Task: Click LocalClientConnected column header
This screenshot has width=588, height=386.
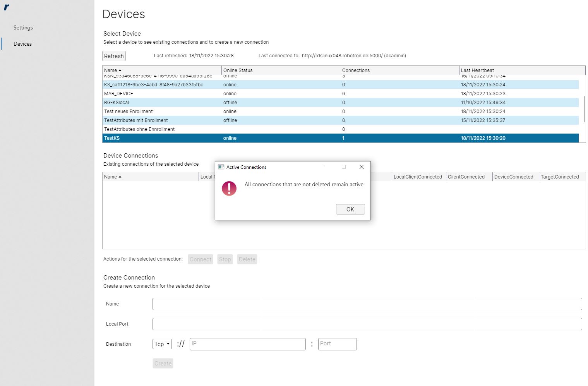Action: (419, 177)
